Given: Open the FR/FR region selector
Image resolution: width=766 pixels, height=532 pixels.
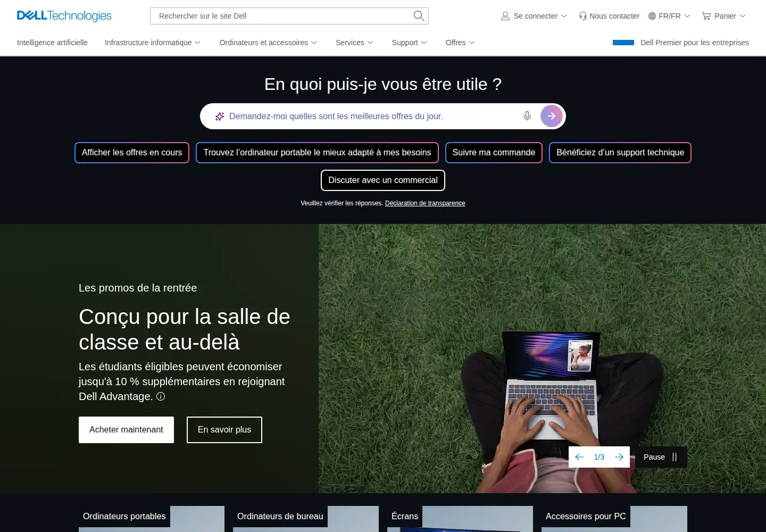Looking at the screenshot, I should point(670,16).
